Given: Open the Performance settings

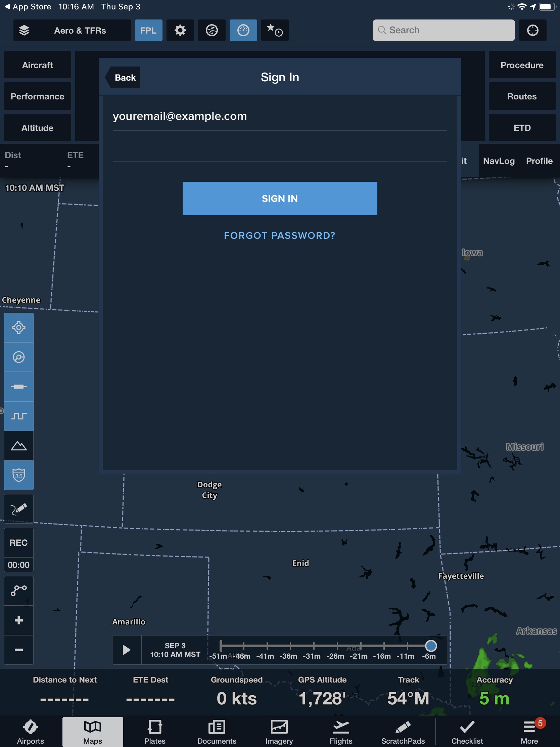Looking at the screenshot, I should pyautogui.click(x=38, y=97).
